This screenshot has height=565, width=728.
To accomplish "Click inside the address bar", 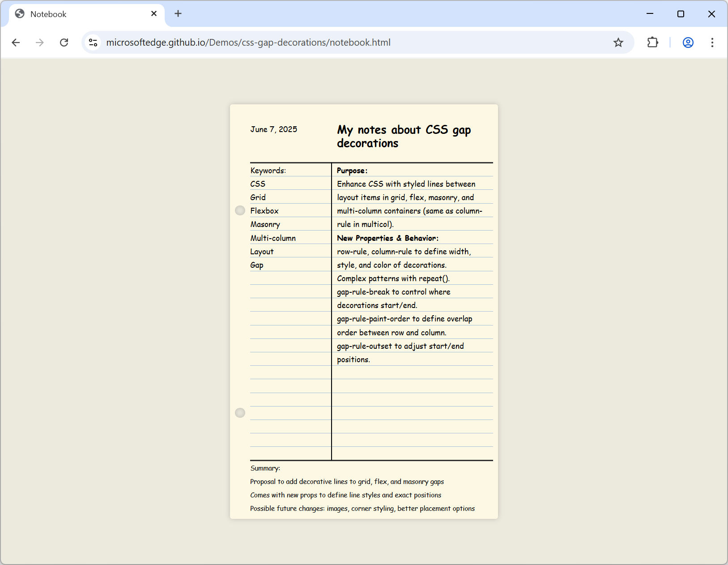I will pyautogui.click(x=313, y=43).
